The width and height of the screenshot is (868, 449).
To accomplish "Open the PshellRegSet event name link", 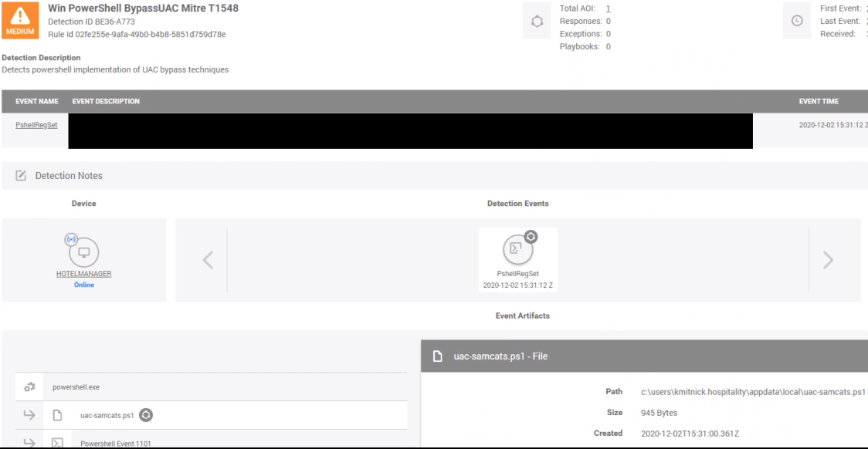I will click(36, 126).
